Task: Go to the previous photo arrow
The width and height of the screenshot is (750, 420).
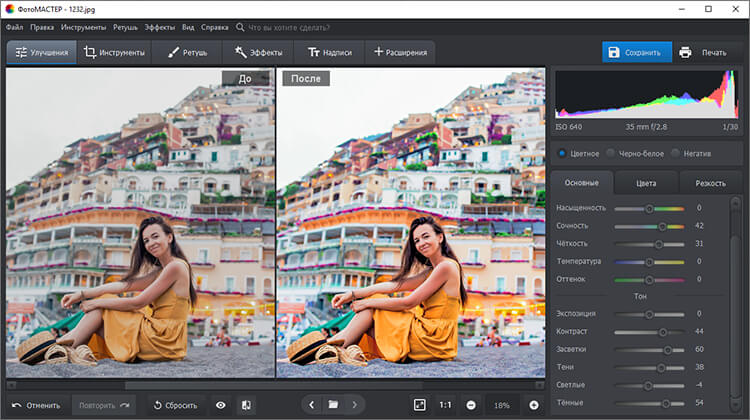Action: pyautogui.click(x=311, y=405)
